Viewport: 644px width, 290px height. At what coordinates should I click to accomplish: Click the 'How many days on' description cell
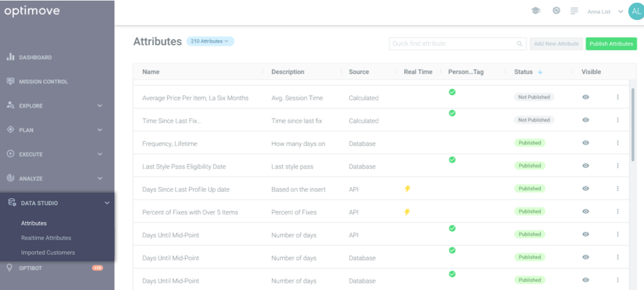coord(299,144)
